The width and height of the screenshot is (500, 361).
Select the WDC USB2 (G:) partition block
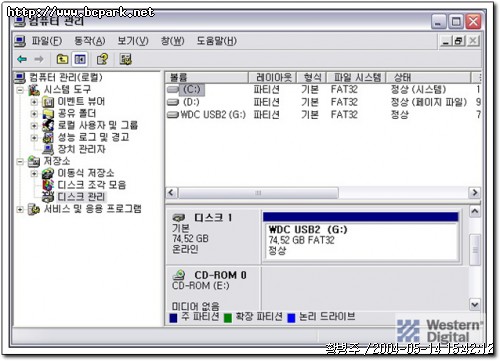[361, 237]
